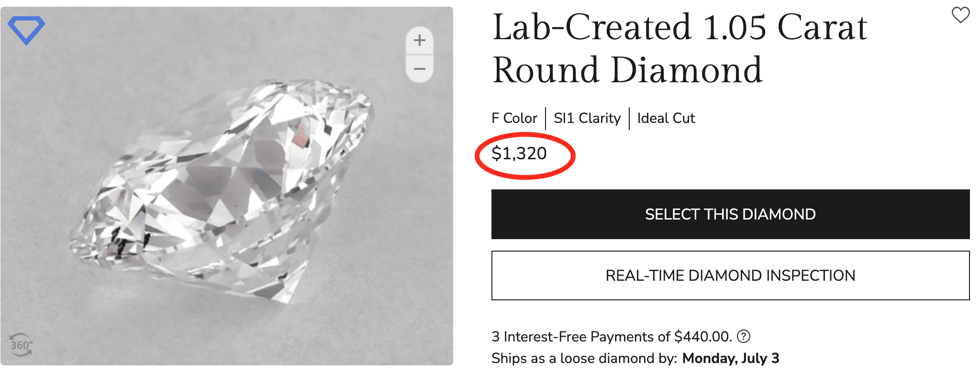Add diamond to wishlist with heart icon
The image size is (980, 374).
[960, 15]
